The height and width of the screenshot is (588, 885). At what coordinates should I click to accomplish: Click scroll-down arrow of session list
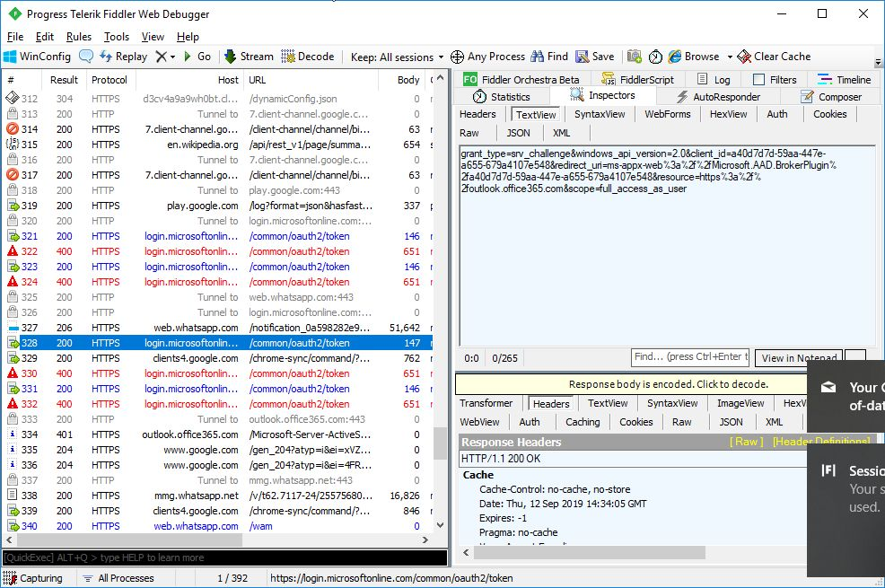440,525
